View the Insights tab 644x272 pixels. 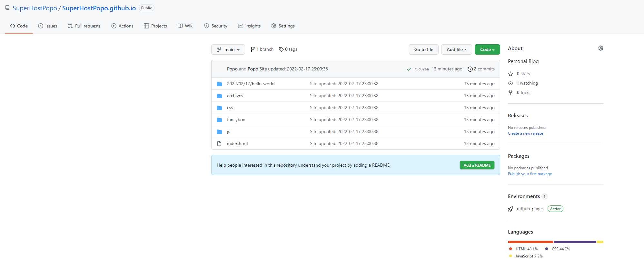tap(249, 26)
